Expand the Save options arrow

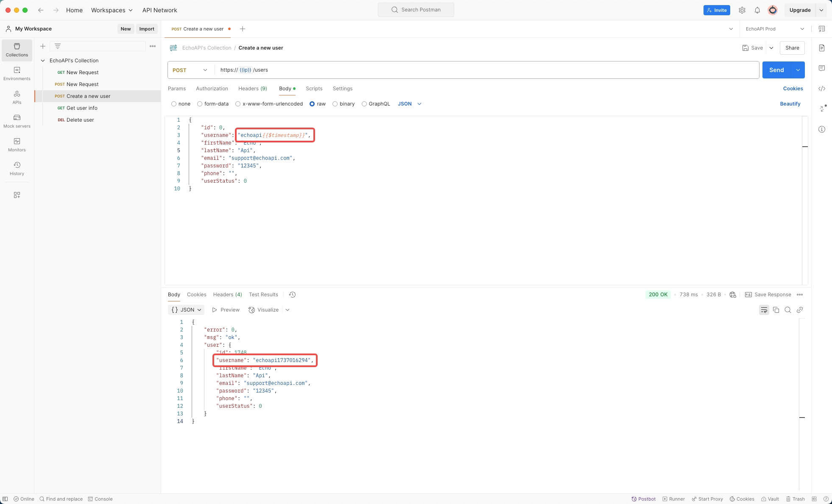pos(771,48)
